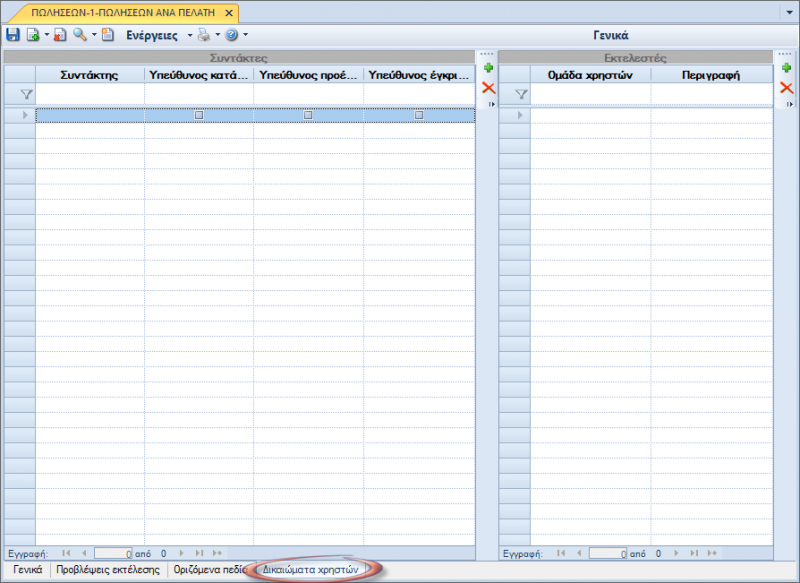Image resolution: width=800 pixels, height=583 pixels.
Task: Sort by the Συντάκτης column header
Action: click(90, 75)
